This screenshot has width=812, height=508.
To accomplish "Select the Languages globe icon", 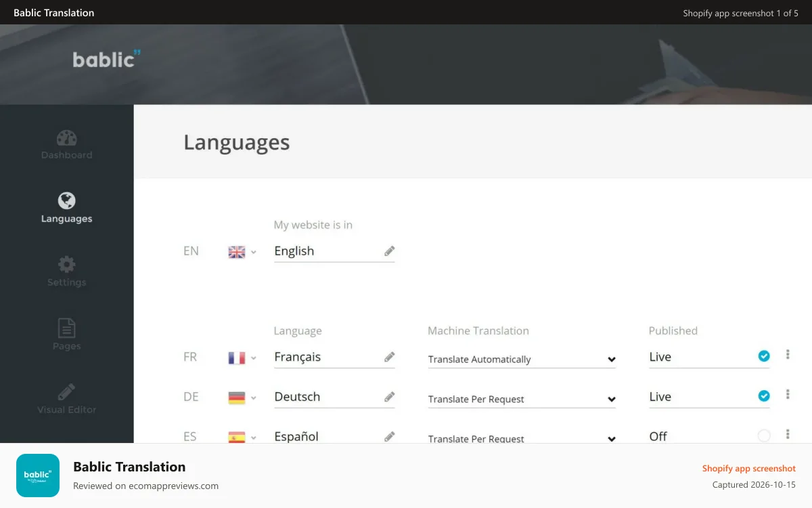I will (x=66, y=200).
